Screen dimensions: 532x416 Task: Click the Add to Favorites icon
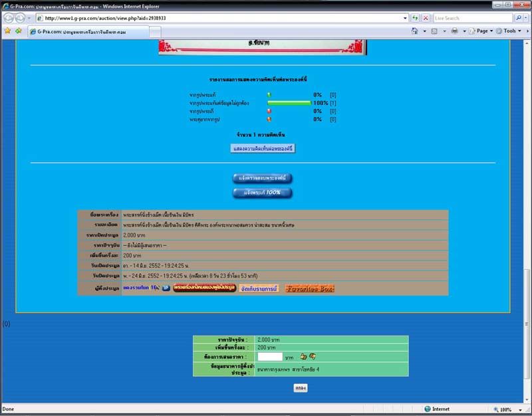(19, 31)
